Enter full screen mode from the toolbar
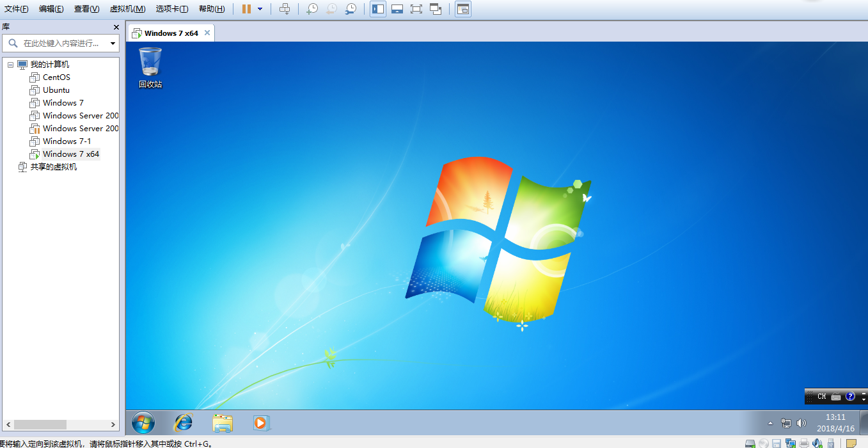This screenshot has width=868, height=448. (x=416, y=9)
